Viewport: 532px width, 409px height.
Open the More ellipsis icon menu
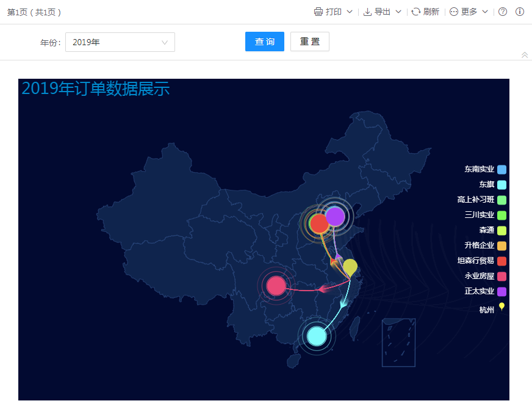click(454, 12)
